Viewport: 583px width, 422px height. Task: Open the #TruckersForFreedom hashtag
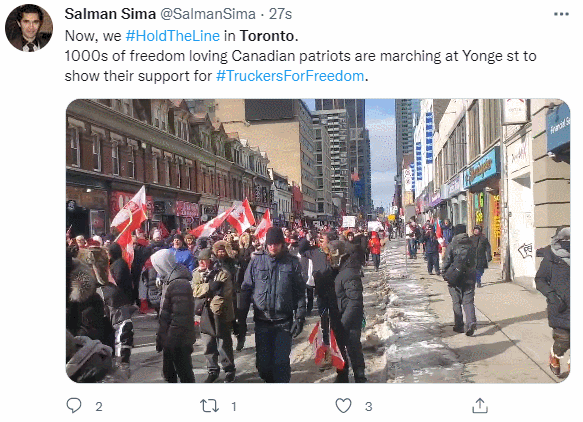(290, 76)
